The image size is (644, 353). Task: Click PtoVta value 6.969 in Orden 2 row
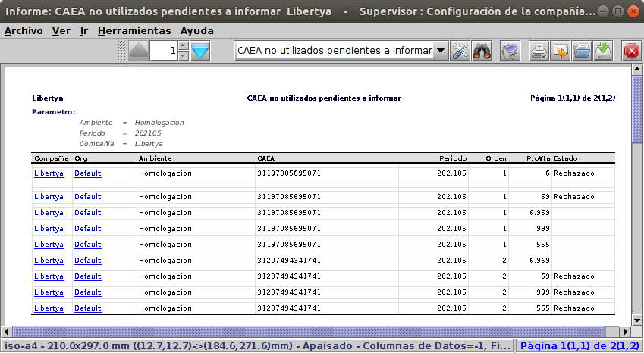point(539,261)
